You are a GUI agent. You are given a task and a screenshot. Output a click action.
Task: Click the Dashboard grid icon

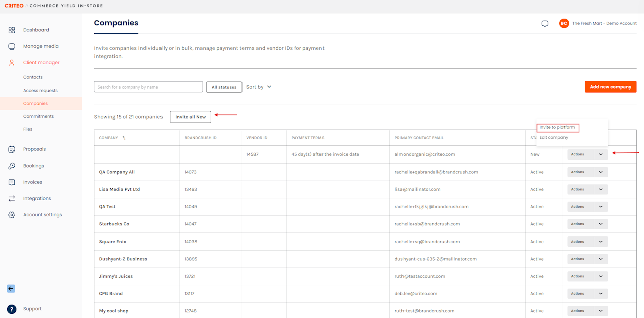[12, 30]
